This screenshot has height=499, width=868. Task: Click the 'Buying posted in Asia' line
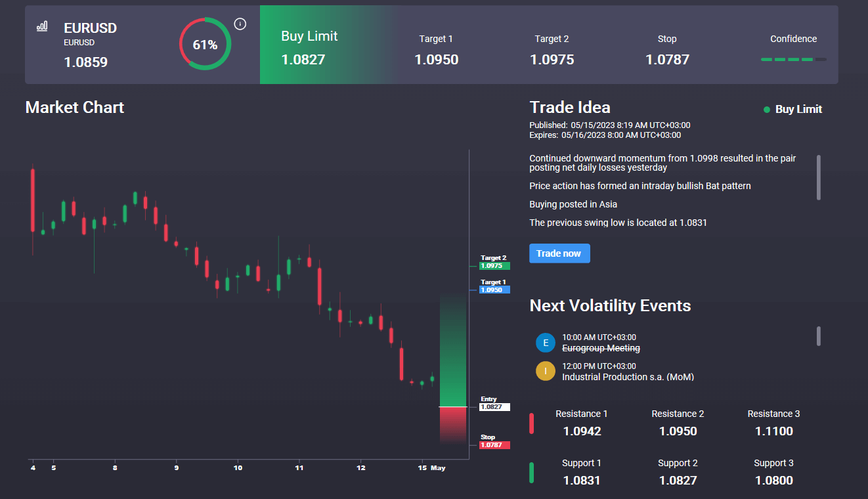coord(573,204)
